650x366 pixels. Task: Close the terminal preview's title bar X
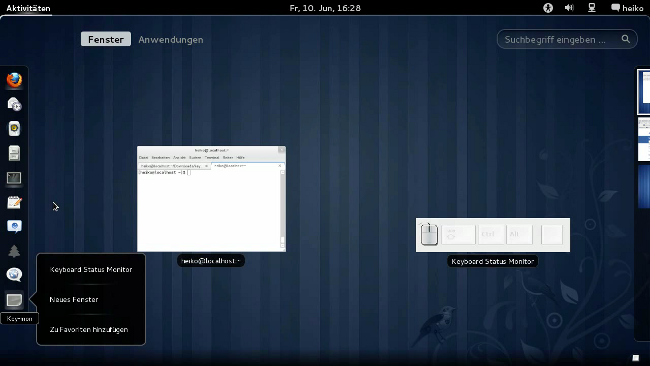tap(281, 150)
